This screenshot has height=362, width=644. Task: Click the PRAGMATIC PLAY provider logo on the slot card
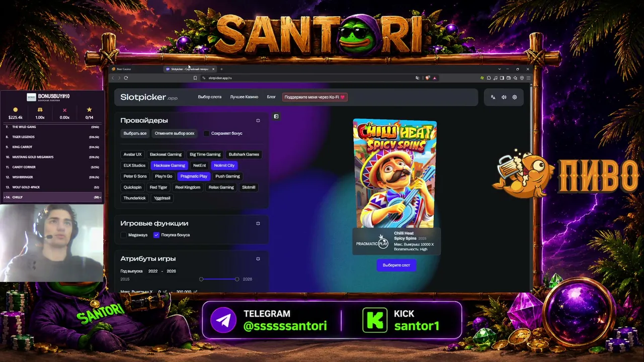click(x=372, y=242)
